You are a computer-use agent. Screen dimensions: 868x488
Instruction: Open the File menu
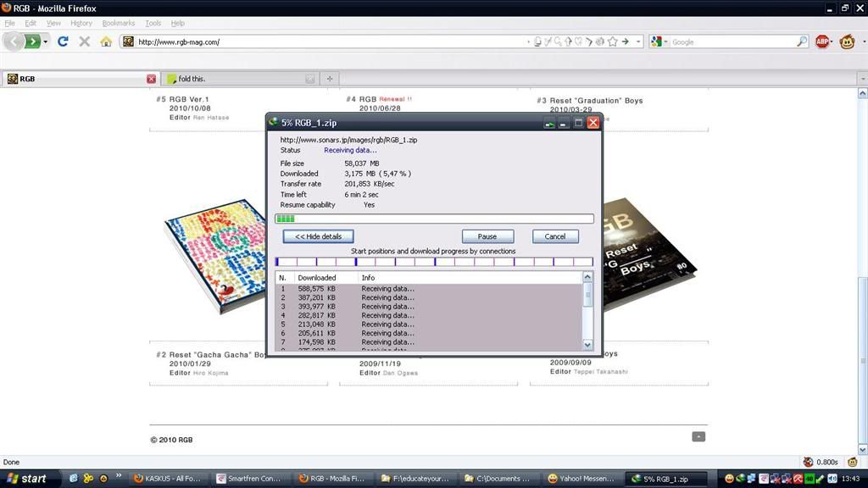[10, 23]
